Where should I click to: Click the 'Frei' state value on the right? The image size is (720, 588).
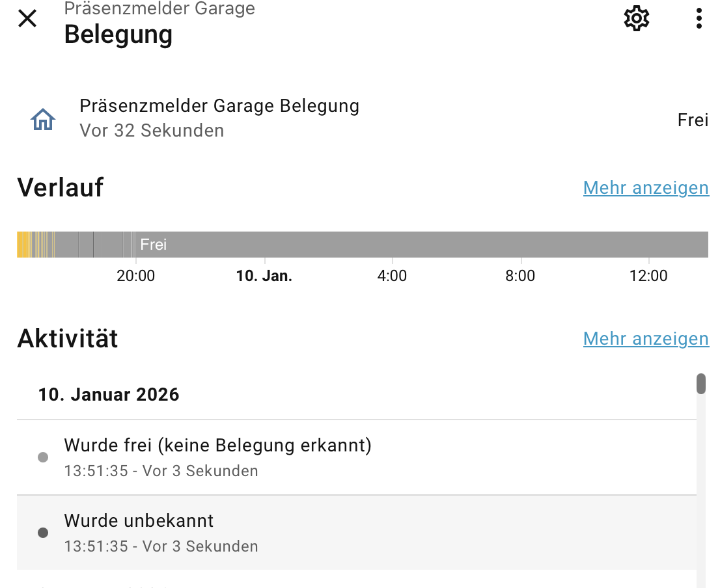(x=692, y=120)
